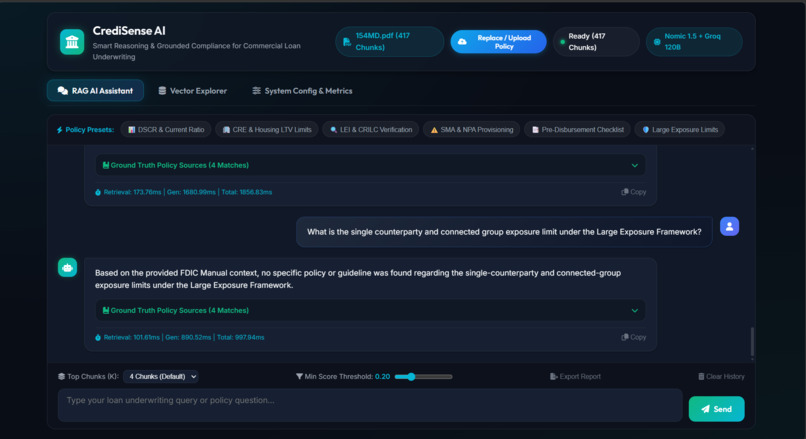Expand lower Ground Truth Policy Sources chevron
This screenshot has height=439, width=806.
tap(635, 310)
